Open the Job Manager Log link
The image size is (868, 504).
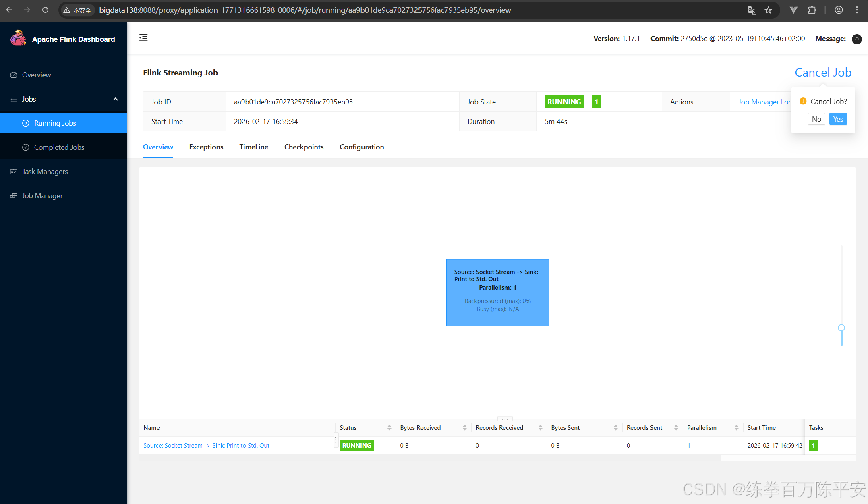point(764,102)
